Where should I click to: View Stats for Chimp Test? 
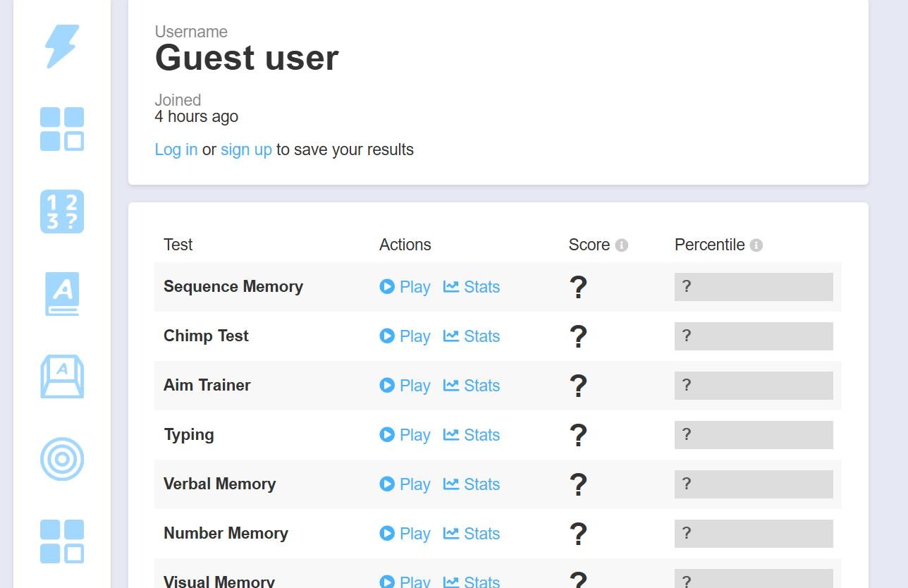[x=472, y=336]
